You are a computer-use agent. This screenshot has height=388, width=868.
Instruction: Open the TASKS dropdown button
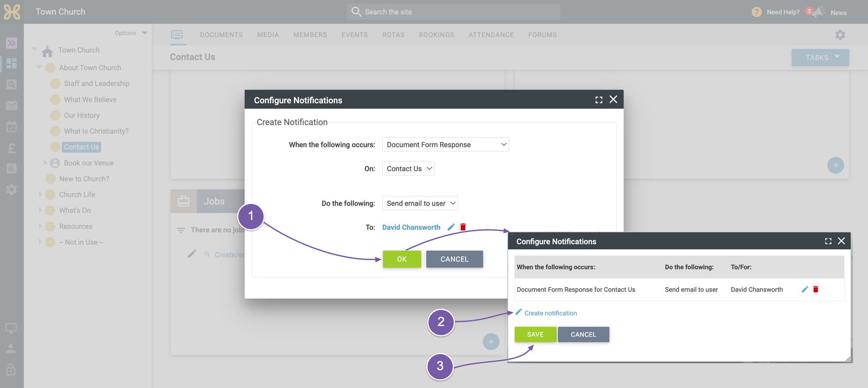(x=820, y=58)
